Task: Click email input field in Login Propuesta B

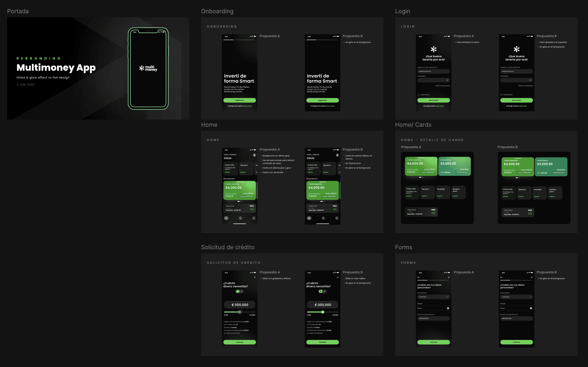Action: click(x=516, y=71)
